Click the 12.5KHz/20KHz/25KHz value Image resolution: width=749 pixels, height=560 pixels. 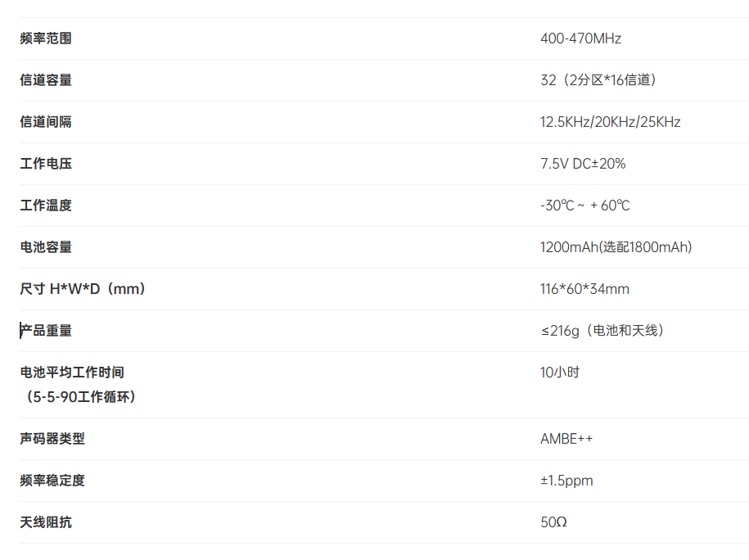(610, 122)
